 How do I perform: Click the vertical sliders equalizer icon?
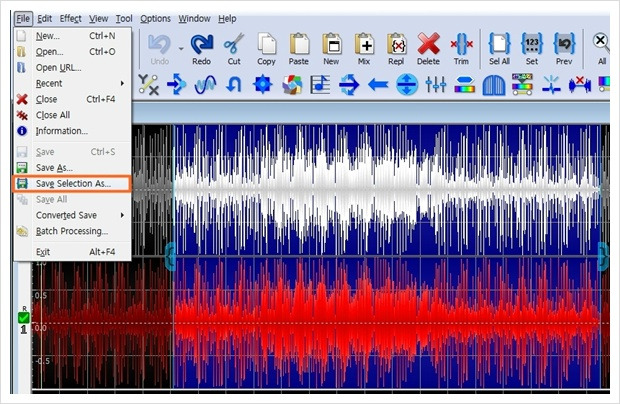point(435,85)
